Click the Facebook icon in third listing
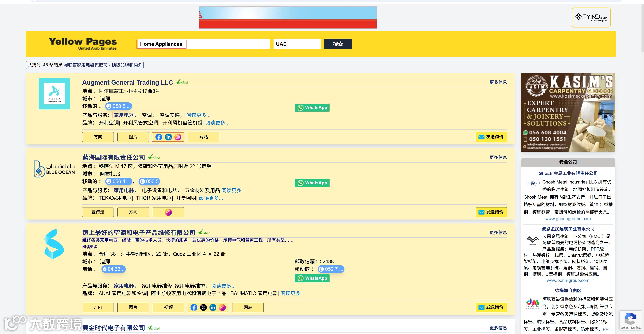This screenshot has width=644, height=334. coord(194,307)
